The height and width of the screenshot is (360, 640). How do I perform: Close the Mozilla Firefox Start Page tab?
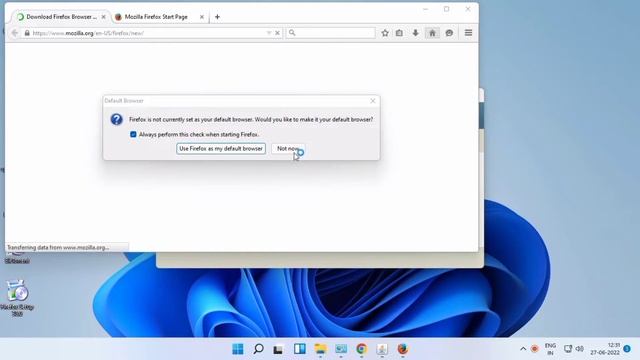pos(202,17)
